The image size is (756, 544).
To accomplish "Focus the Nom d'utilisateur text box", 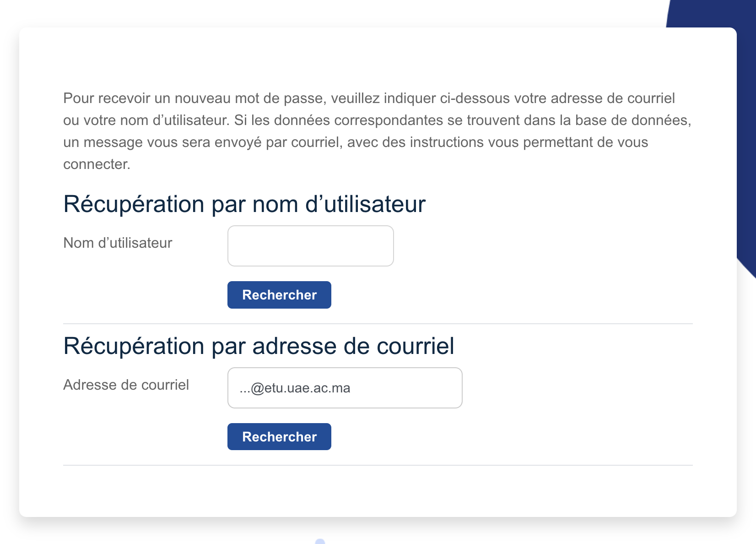I will [x=310, y=246].
